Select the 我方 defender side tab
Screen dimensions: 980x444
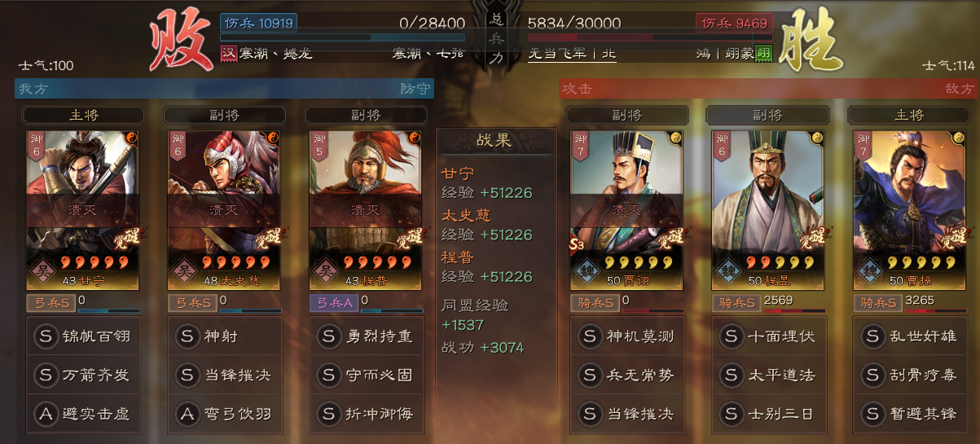pyautogui.click(x=224, y=88)
